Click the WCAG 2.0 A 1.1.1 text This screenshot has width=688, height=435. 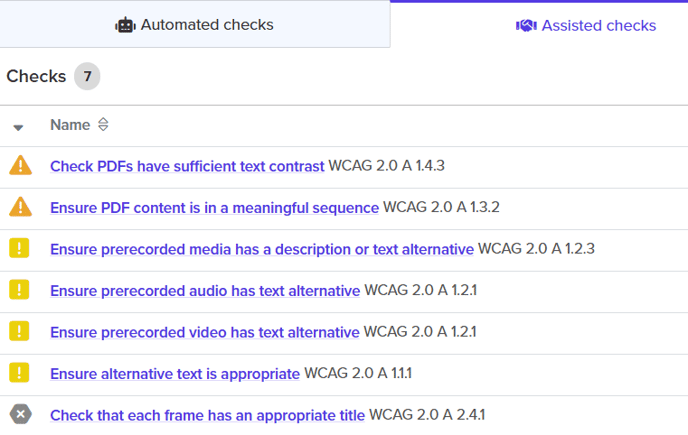[358, 373]
